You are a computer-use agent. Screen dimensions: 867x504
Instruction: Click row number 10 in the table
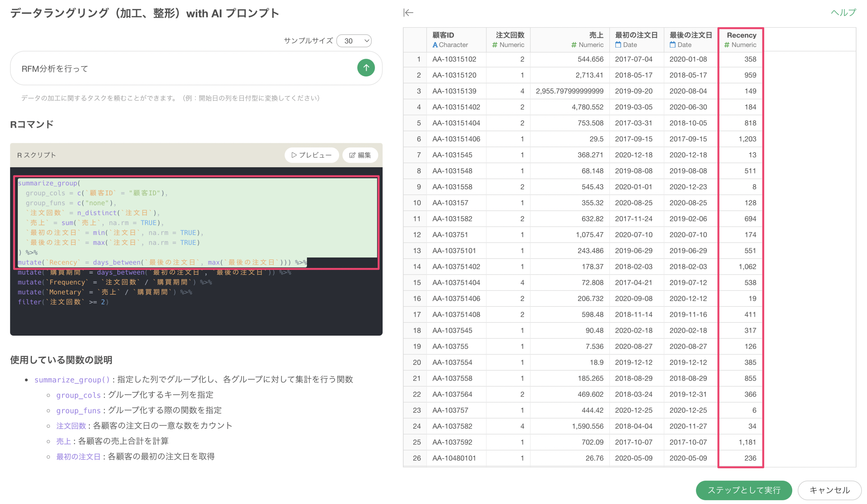click(417, 203)
